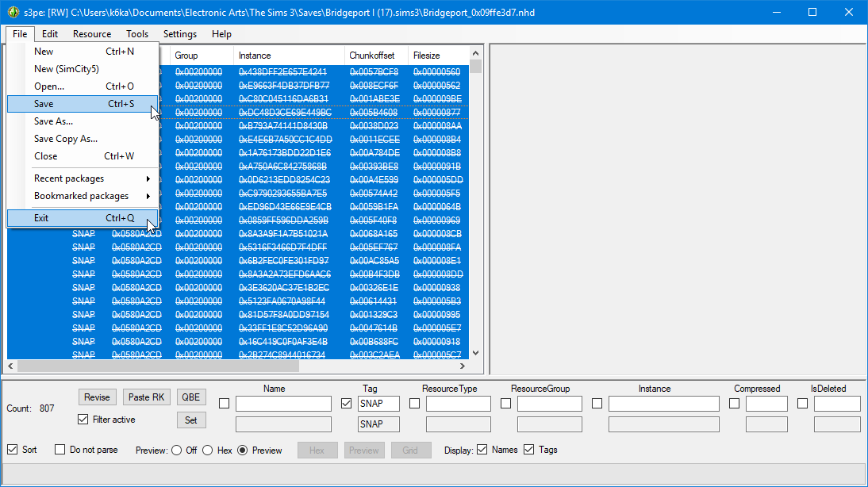The height and width of the screenshot is (487, 868).
Task: Select Exit in the File menu
Action: coord(83,218)
